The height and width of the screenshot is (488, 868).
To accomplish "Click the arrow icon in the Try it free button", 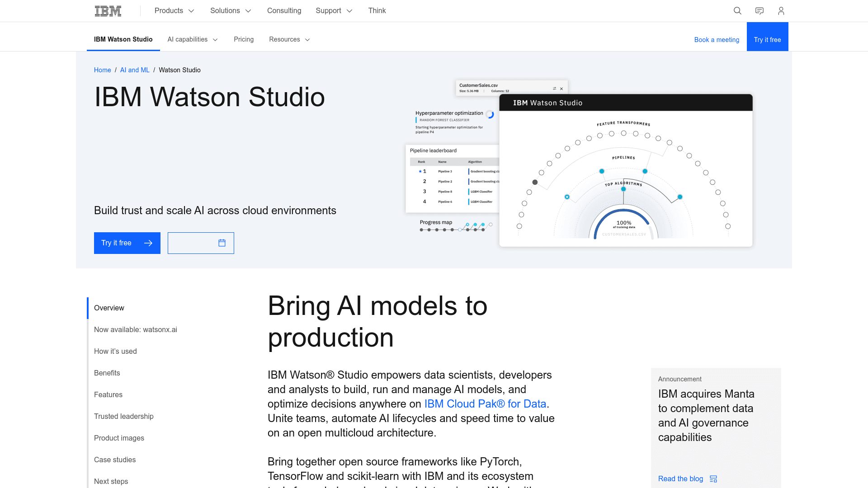I will click(x=148, y=243).
